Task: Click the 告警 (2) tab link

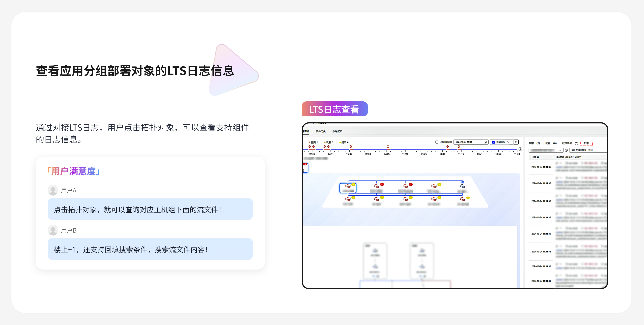Action: (534, 143)
